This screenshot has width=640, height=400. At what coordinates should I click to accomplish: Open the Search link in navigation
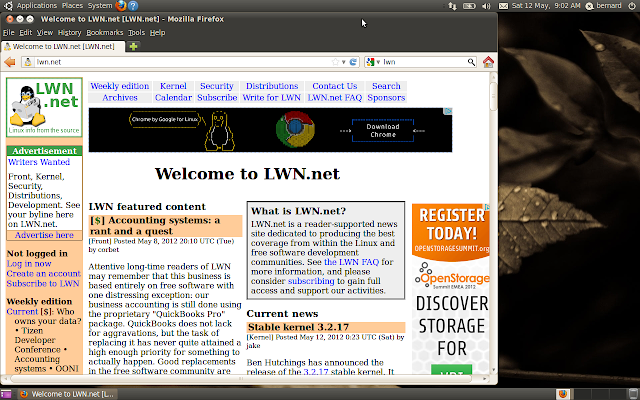(386, 86)
